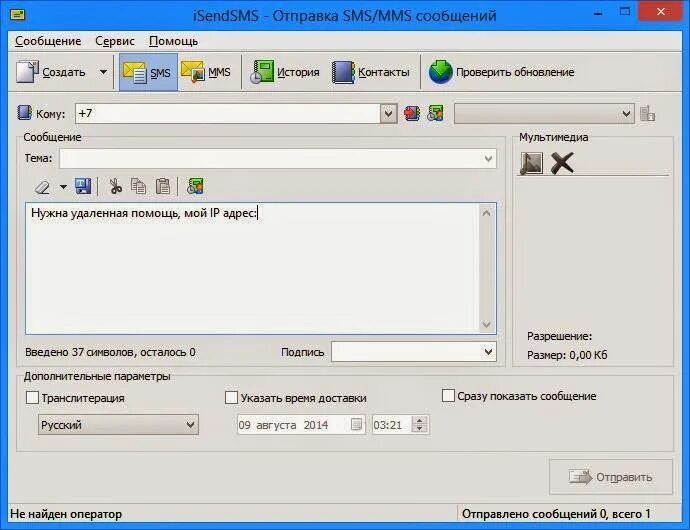Click the Создать new message icon
The height and width of the screenshot is (530, 690).
[27, 72]
